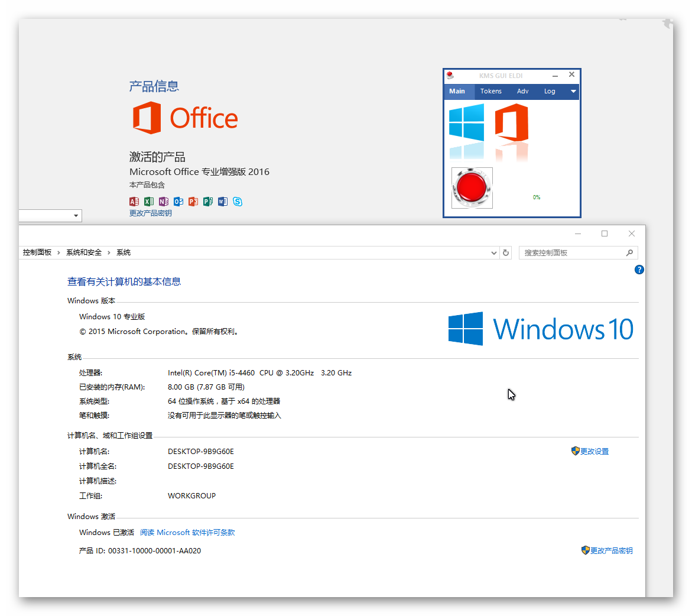Click the Intel Core i5-4460 processor text
This screenshot has width=692, height=616.
click(x=259, y=373)
